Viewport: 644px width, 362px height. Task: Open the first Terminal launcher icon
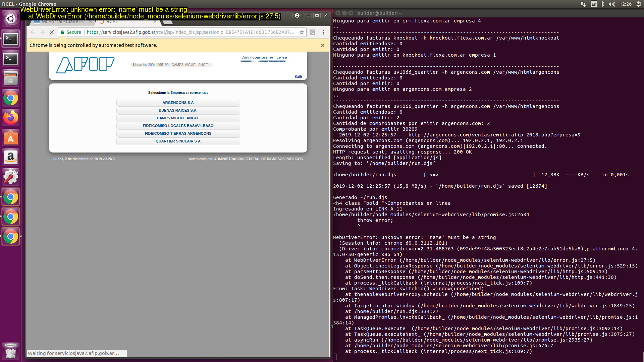click(11, 39)
